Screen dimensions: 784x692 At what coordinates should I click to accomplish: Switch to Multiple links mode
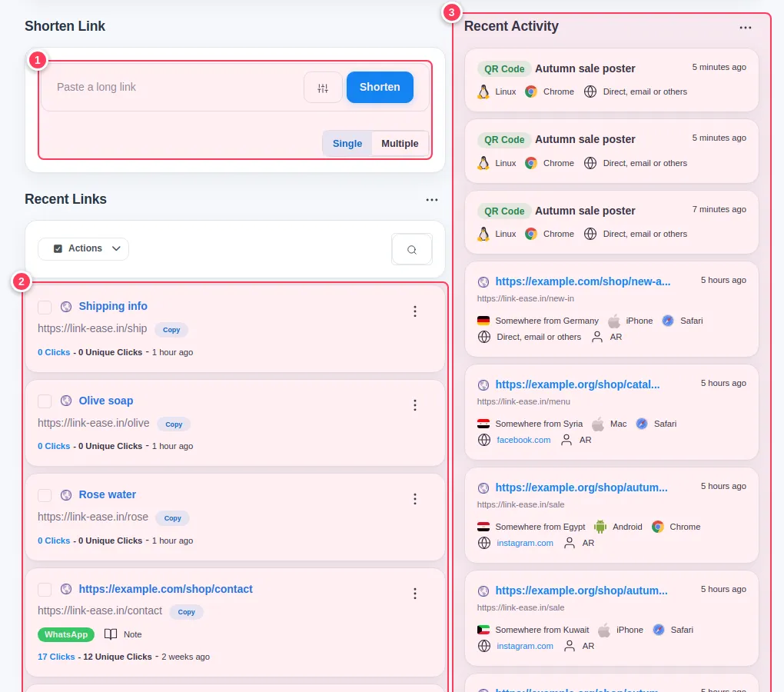(x=400, y=144)
